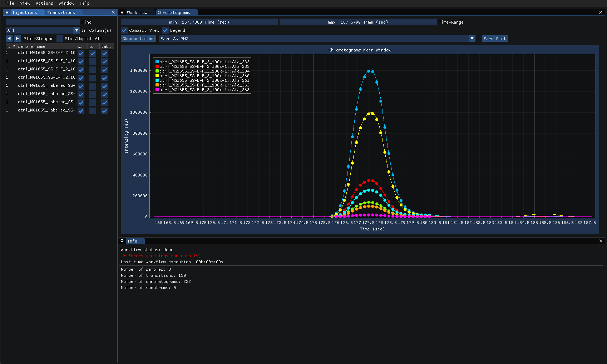Toggle first injection row's w-column checkbox

pyautogui.click(x=81, y=53)
